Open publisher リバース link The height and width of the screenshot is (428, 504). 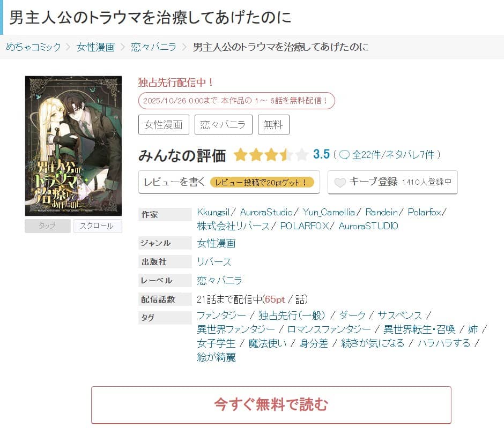214,262
